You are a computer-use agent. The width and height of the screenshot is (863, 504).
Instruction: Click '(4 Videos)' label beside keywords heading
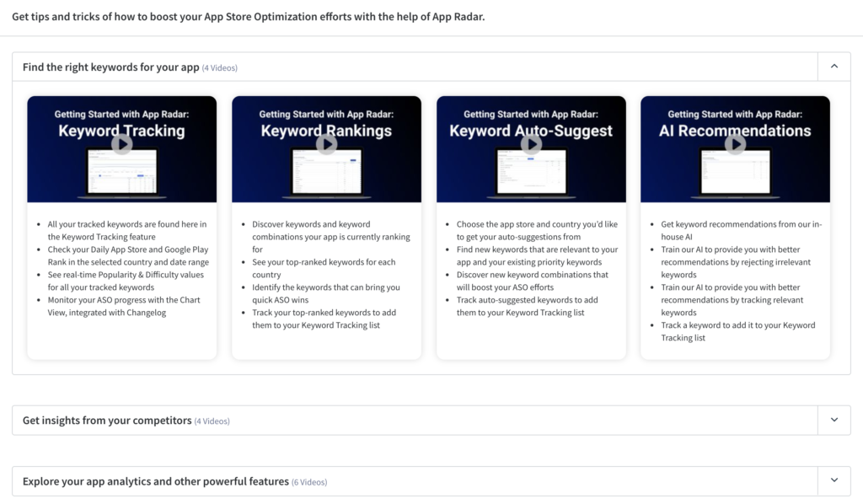point(220,68)
